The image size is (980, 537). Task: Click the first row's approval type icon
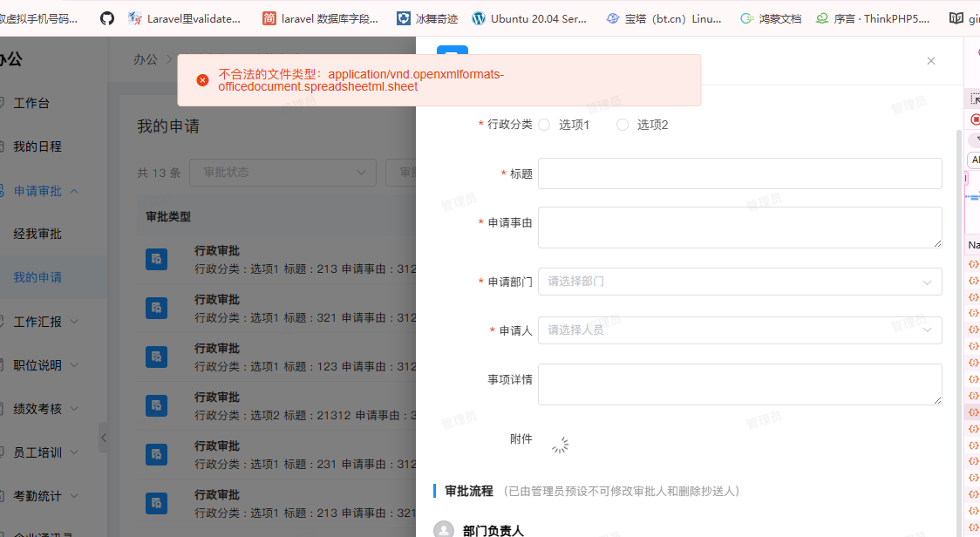pos(156,259)
